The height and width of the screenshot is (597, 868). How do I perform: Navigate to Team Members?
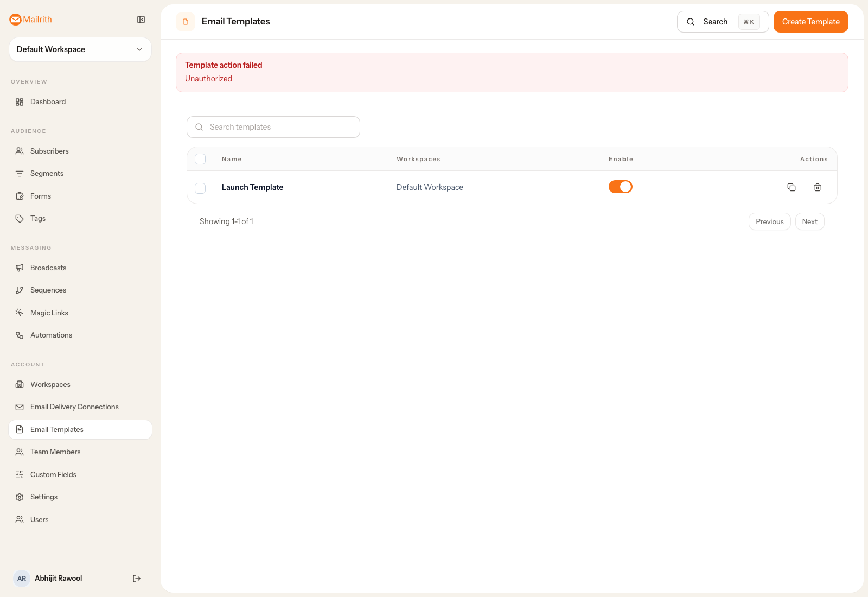coord(55,451)
